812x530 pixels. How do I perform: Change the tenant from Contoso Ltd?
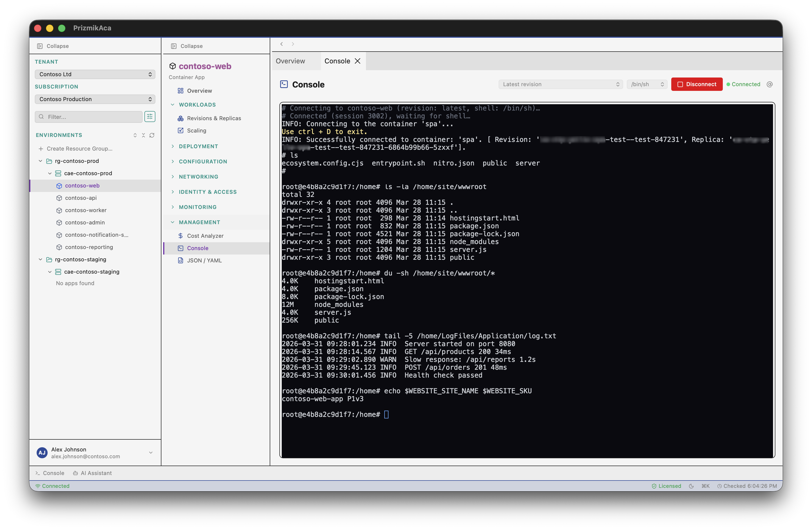95,74
